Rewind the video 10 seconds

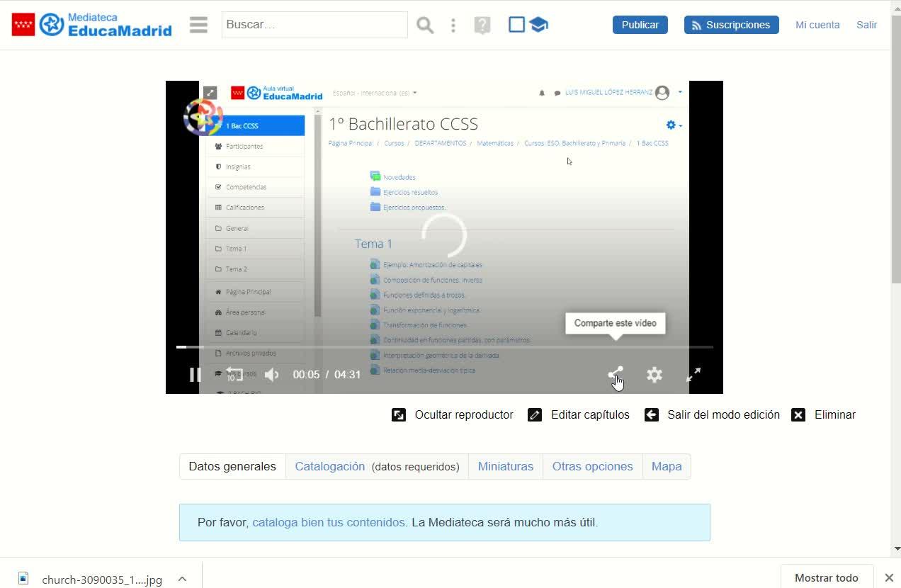click(234, 375)
